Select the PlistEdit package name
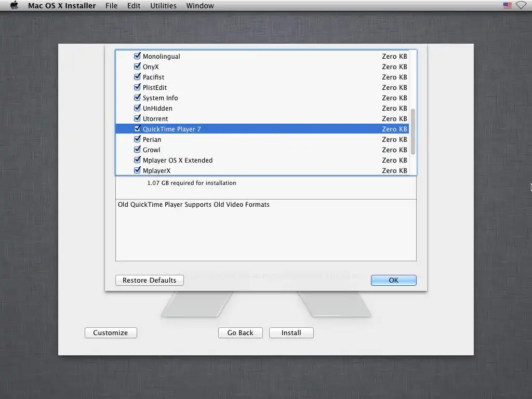Screen dimensions: 532x399 (155, 87)
